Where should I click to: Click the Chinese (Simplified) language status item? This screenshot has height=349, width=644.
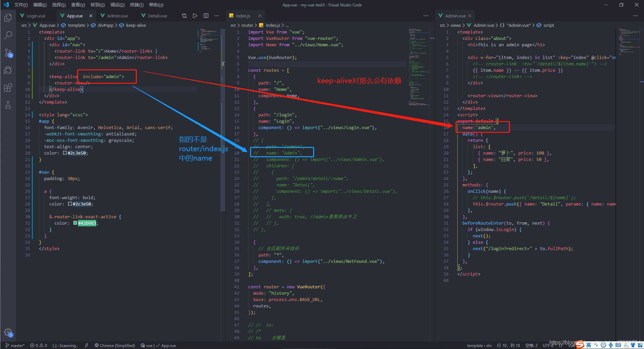(x=115, y=346)
